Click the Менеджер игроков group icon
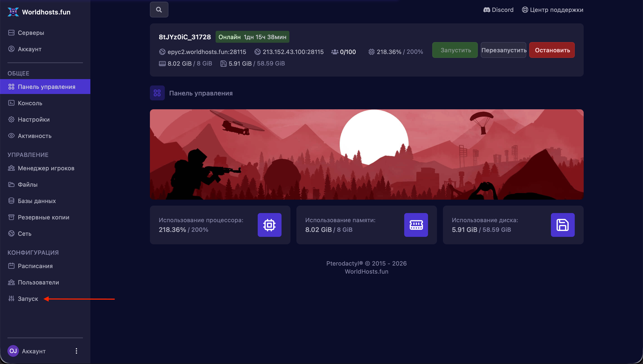 tap(11, 168)
